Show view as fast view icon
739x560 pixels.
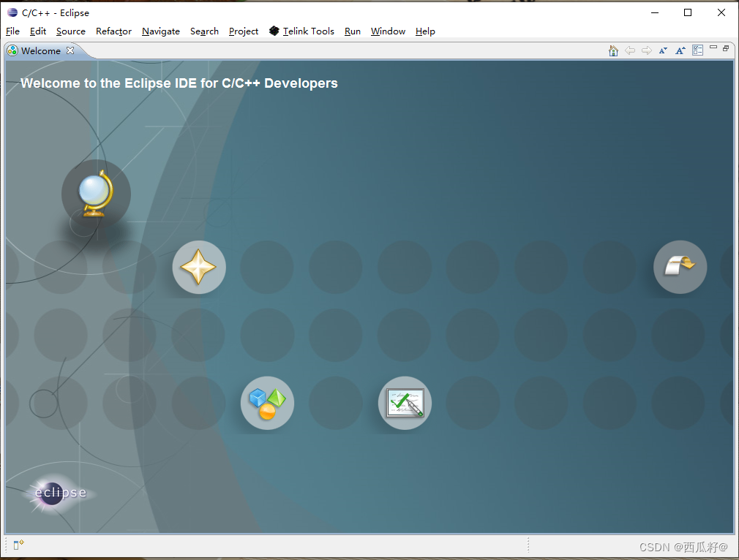tap(18, 545)
